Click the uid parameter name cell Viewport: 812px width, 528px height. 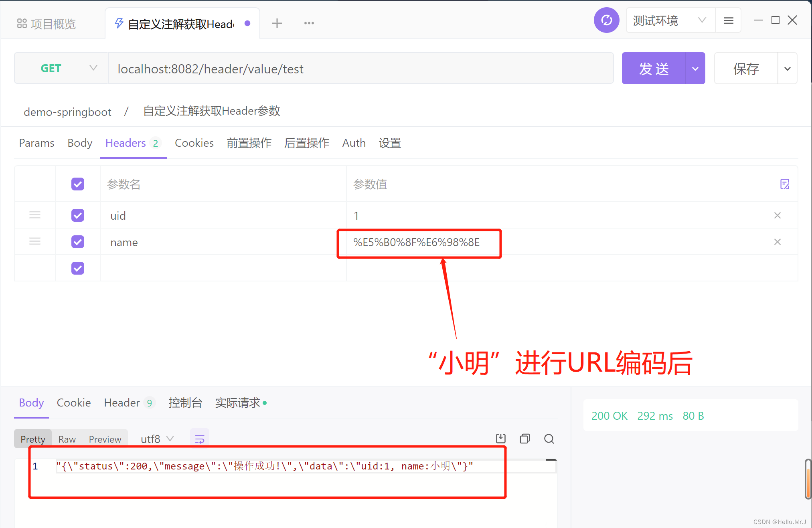coord(223,215)
